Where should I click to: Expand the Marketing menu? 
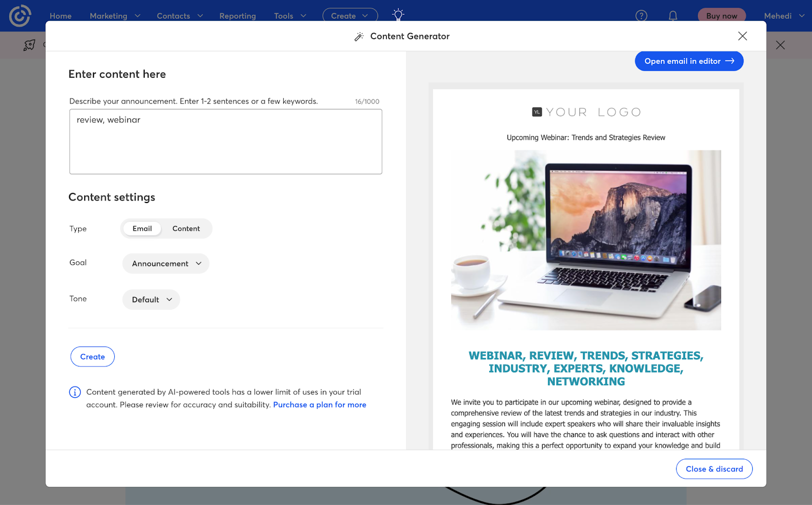115,16
